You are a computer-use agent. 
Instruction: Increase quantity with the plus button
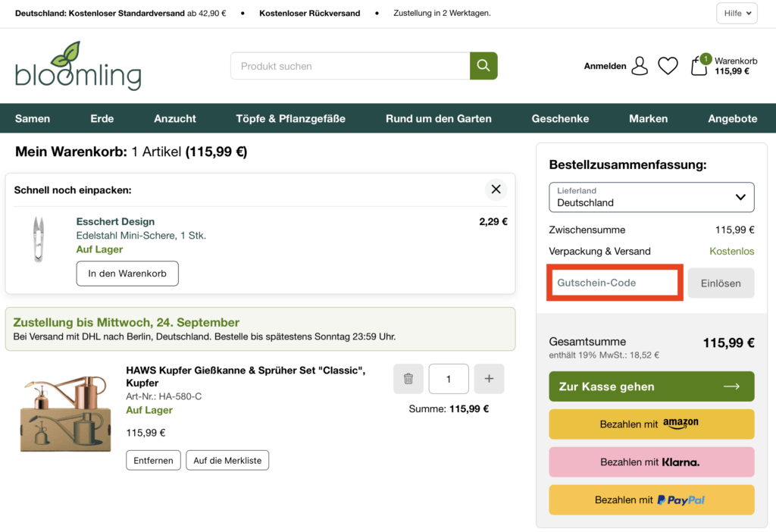click(489, 379)
